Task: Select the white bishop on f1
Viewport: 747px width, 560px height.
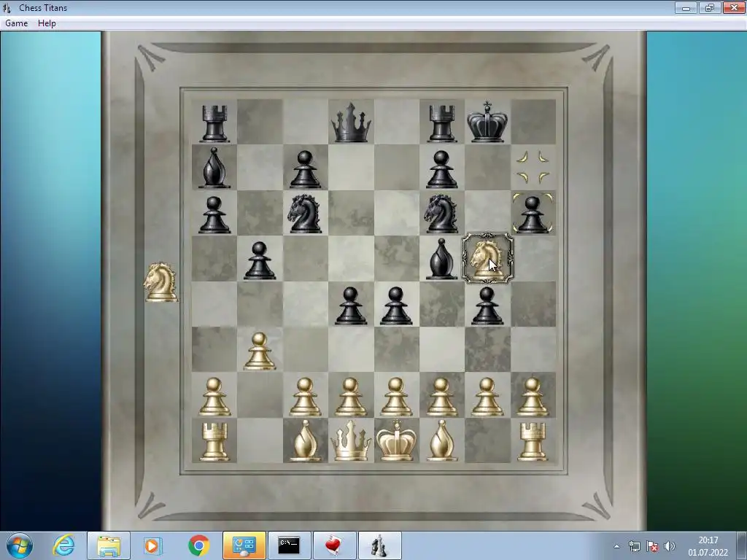Action: tap(441, 440)
